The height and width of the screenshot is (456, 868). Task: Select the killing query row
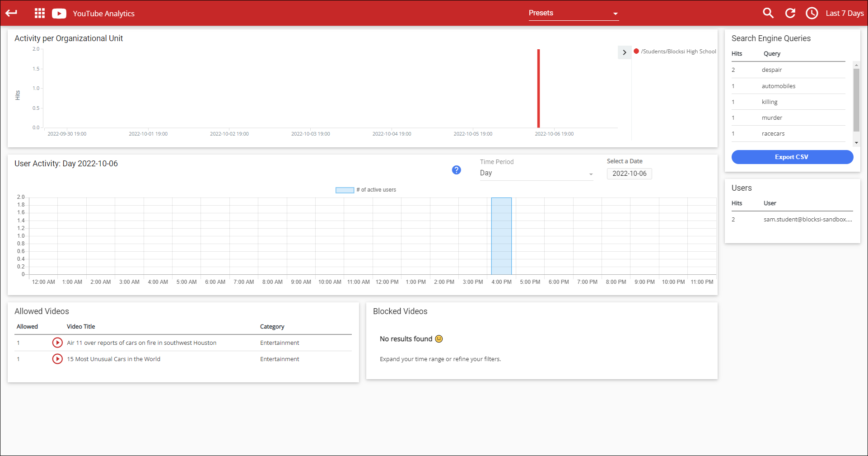click(x=788, y=102)
